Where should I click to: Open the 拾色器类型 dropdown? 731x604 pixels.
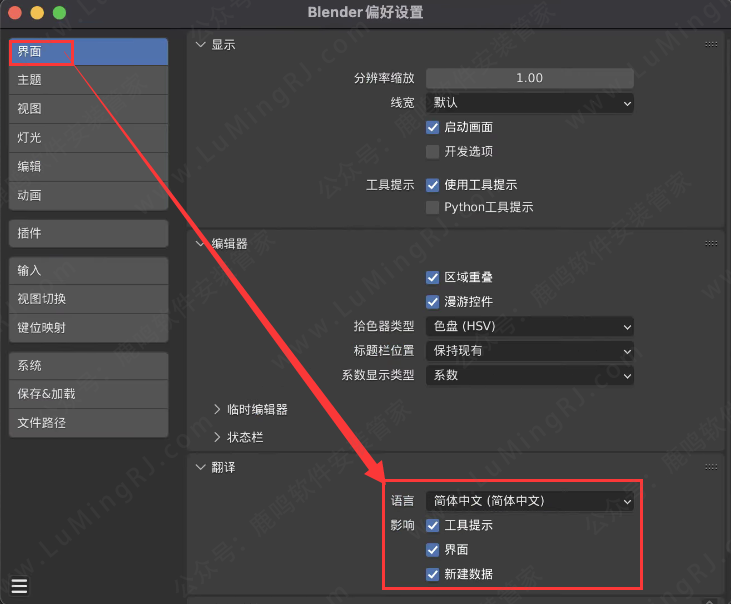tap(529, 326)
